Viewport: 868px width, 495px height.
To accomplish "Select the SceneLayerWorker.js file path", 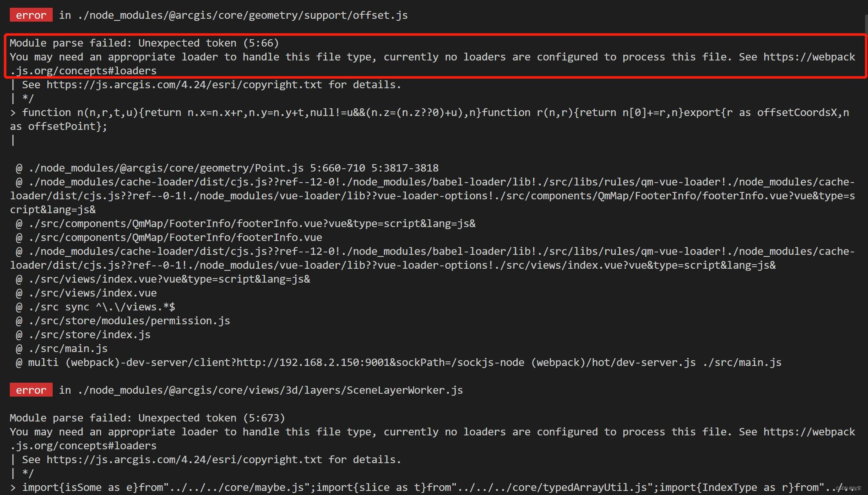I will (270, 390).
